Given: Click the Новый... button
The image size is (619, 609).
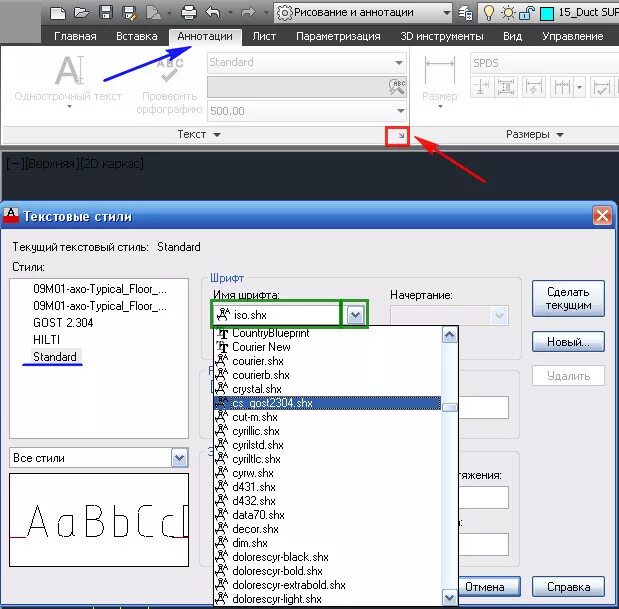Looking at the screenshot, I should pos(568,342).
